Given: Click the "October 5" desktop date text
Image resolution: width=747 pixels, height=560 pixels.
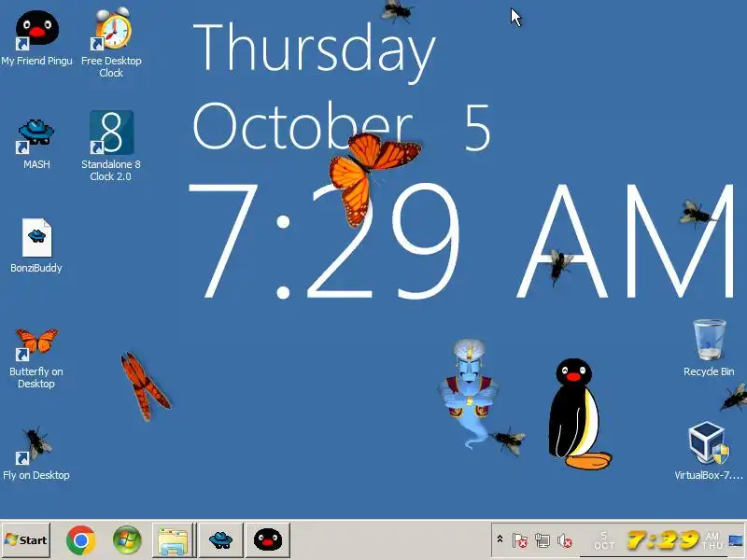Looking at the screenshot, I should tap(342, 127).
